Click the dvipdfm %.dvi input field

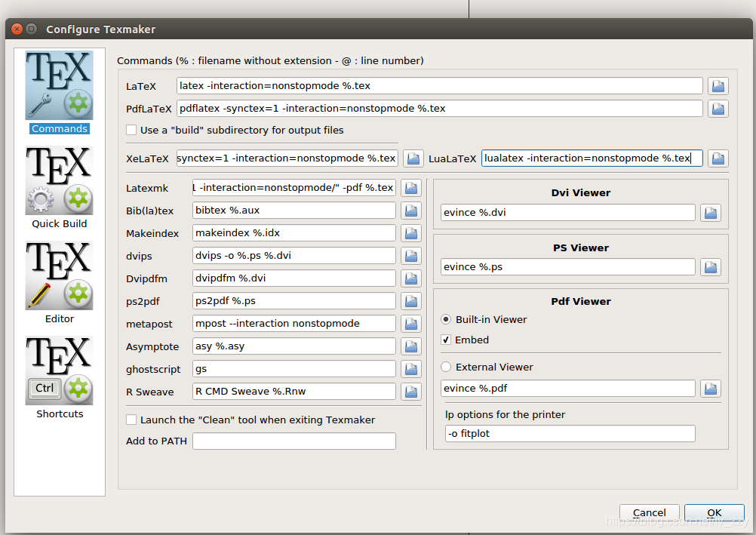294,278
